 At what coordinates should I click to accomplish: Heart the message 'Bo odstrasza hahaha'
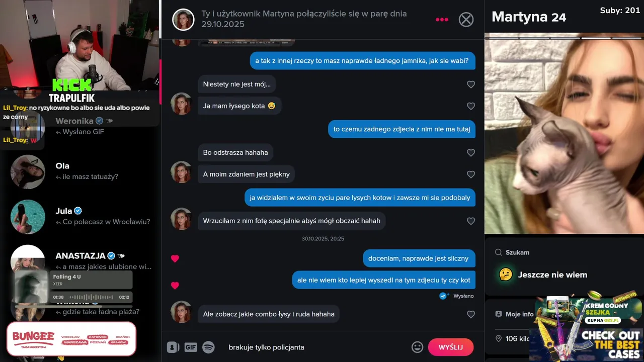point(471,153)
